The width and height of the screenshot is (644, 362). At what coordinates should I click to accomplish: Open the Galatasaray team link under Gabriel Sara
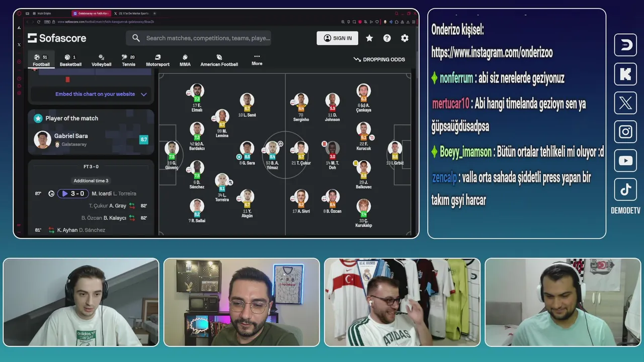tap(70, 144)
